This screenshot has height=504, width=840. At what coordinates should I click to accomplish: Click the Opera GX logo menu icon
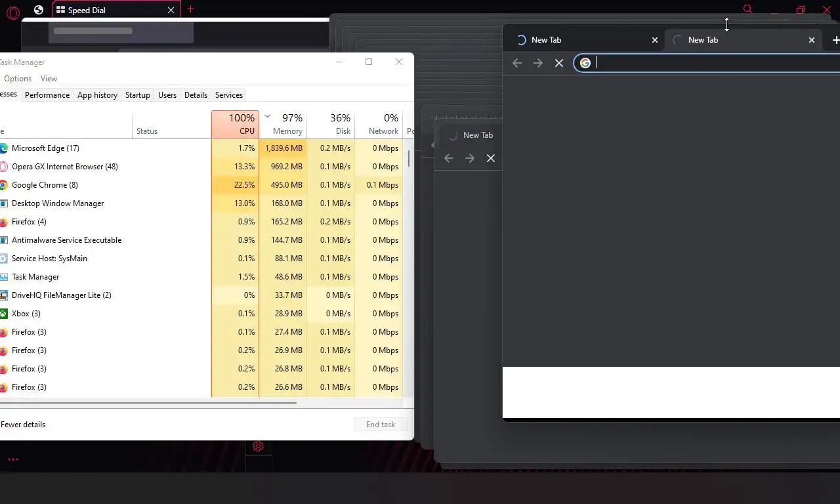[12, 11]
